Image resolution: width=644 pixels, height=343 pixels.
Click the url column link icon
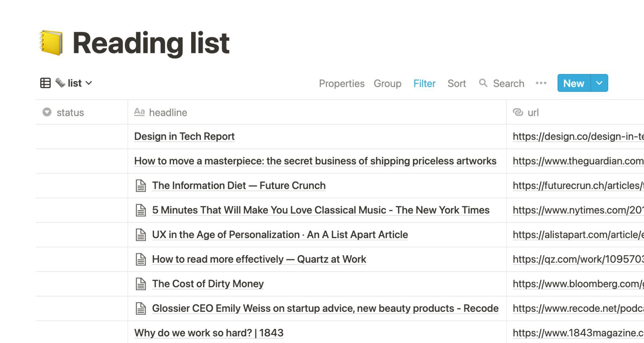click(x=518, y=112)
